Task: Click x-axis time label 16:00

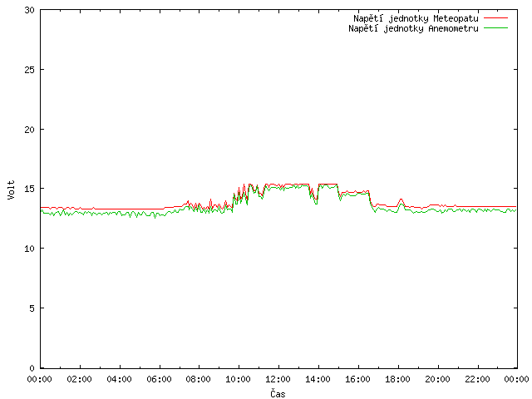Action: pyautogui.click(x=357, y=379)
